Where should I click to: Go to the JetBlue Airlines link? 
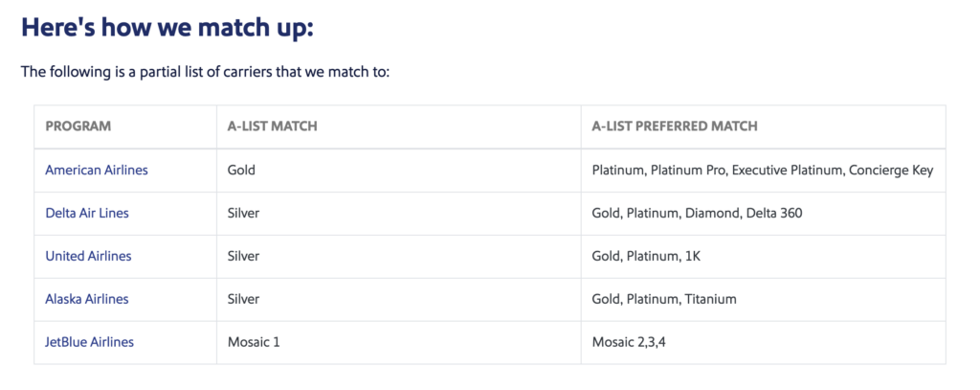coord(90,342)
